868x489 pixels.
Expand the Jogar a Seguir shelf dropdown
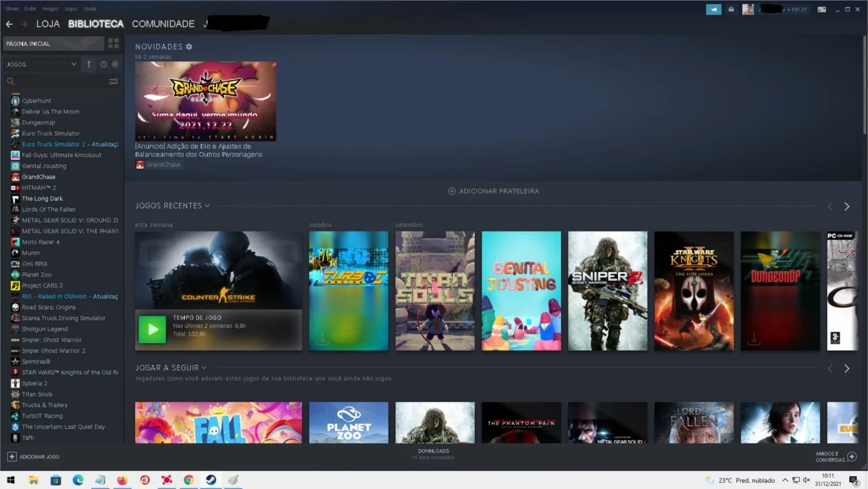coord(204,368)
